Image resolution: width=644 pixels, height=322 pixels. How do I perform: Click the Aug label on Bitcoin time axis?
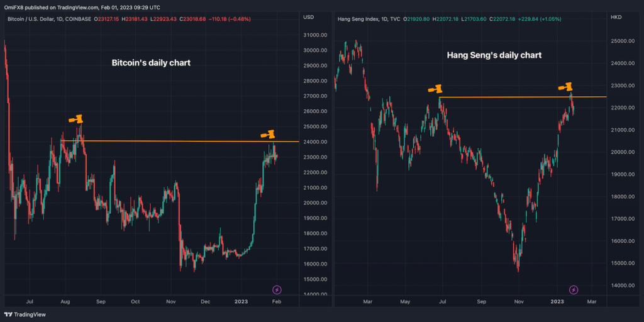point(65,302)
